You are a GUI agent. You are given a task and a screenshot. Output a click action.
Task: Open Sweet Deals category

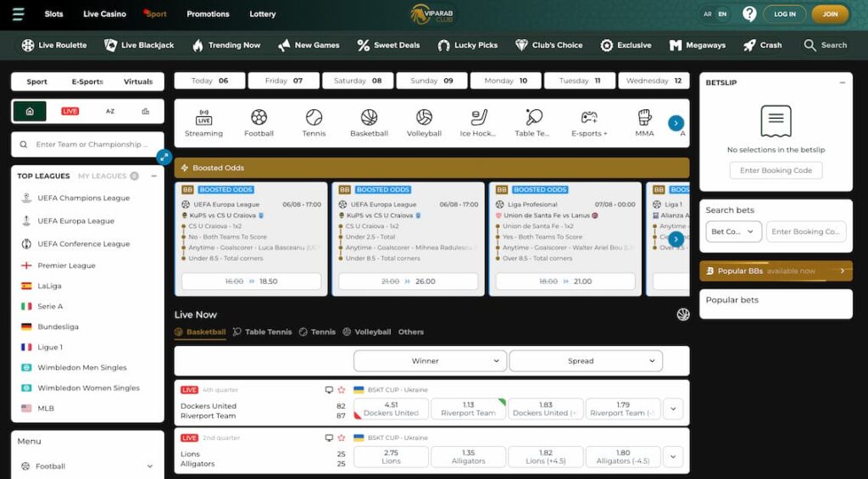[388, 46]
